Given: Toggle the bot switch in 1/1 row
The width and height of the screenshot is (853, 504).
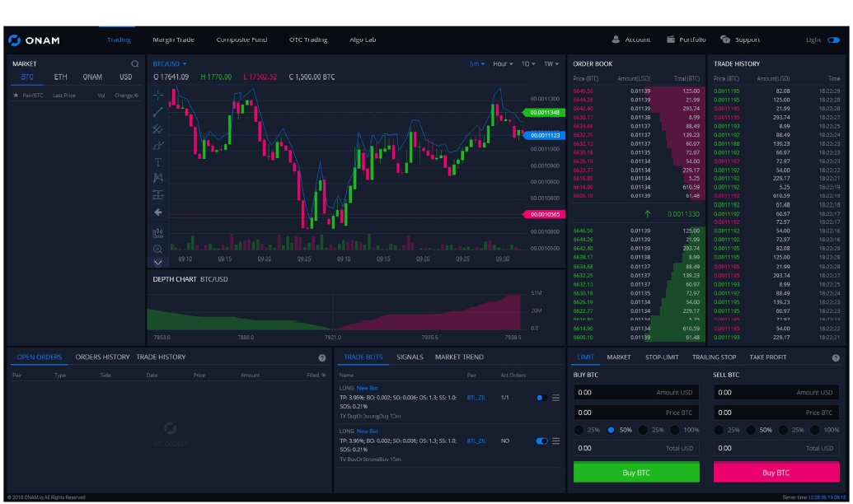Looking at the screenshot, I should click(541, 398).
